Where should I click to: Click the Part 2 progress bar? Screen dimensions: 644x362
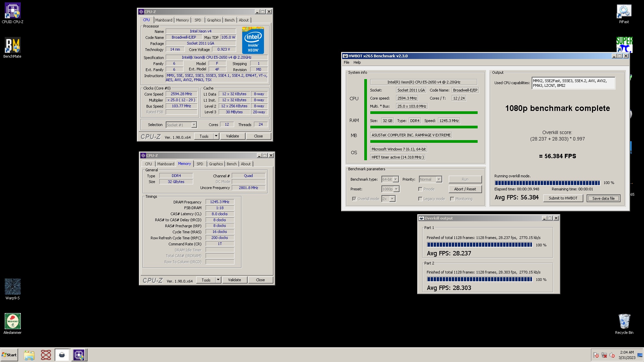point(479,280)
